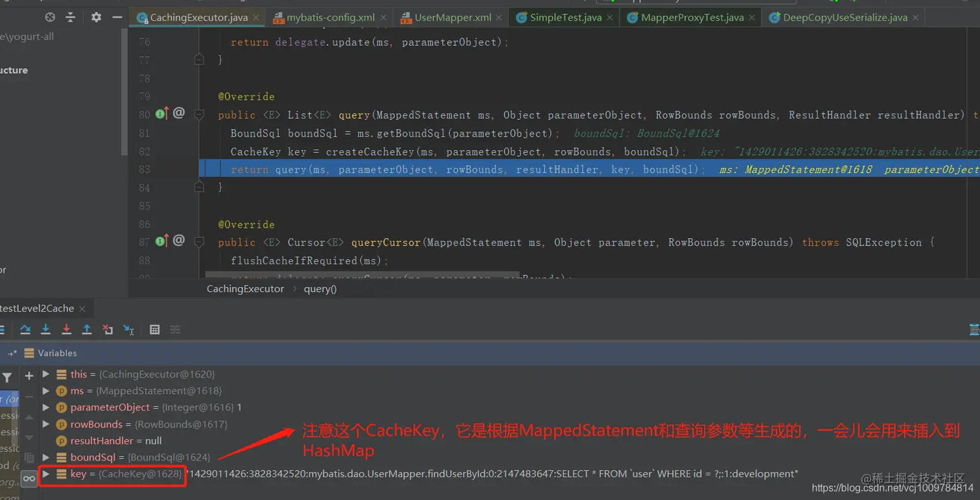This screenshot has height=500, width=980.
Task: Expand the rowBounds variable node
Action: (x=45, y=424)
